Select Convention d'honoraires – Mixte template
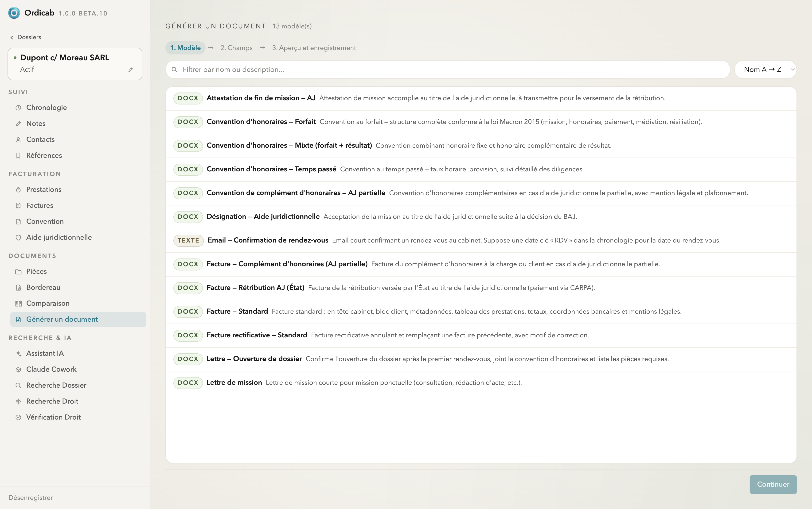This screenshot has height=509, width=812. [481, 146]
